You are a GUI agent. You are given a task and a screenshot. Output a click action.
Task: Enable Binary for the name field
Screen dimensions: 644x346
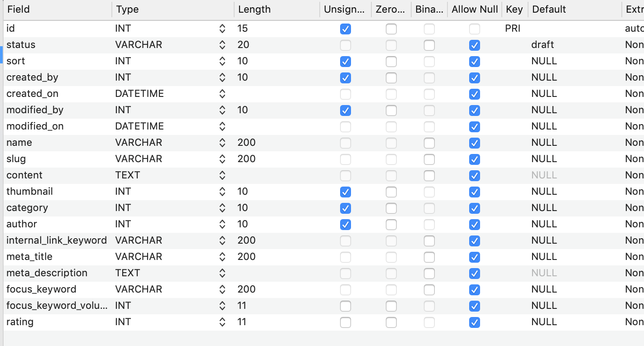click(x=429, y=143)
